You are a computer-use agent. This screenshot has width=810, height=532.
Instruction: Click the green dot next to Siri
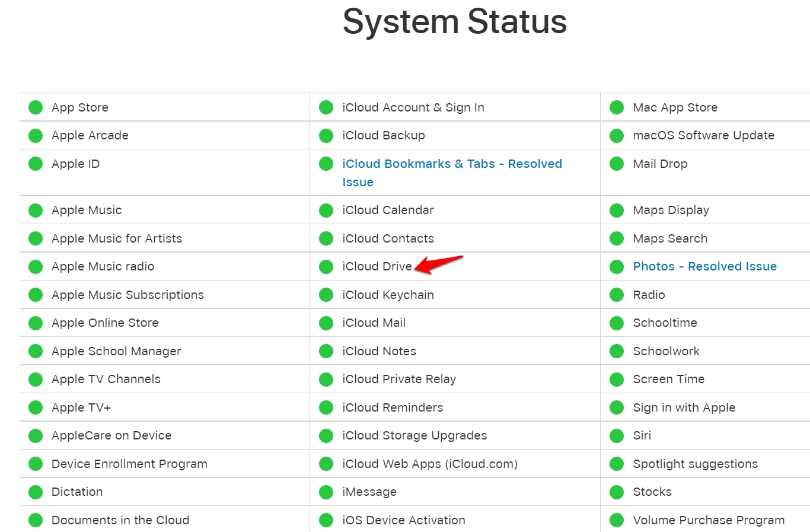[x=617, y=435]
